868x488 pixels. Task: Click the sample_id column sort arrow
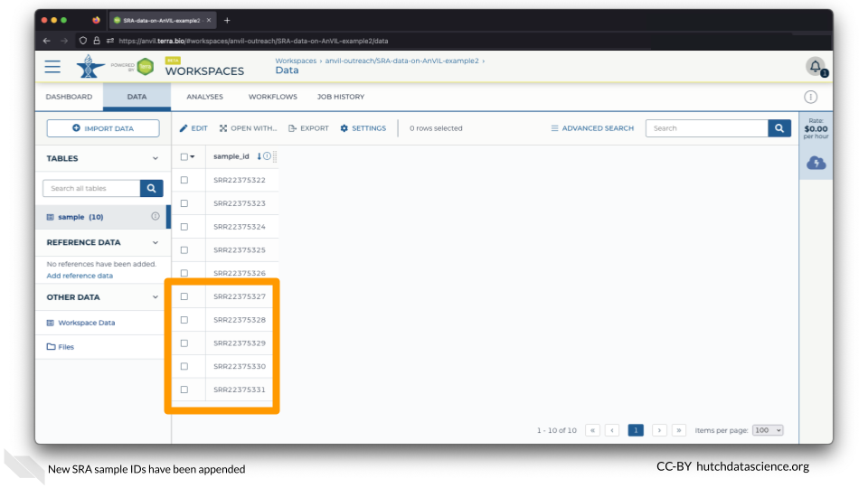(259, 156)
